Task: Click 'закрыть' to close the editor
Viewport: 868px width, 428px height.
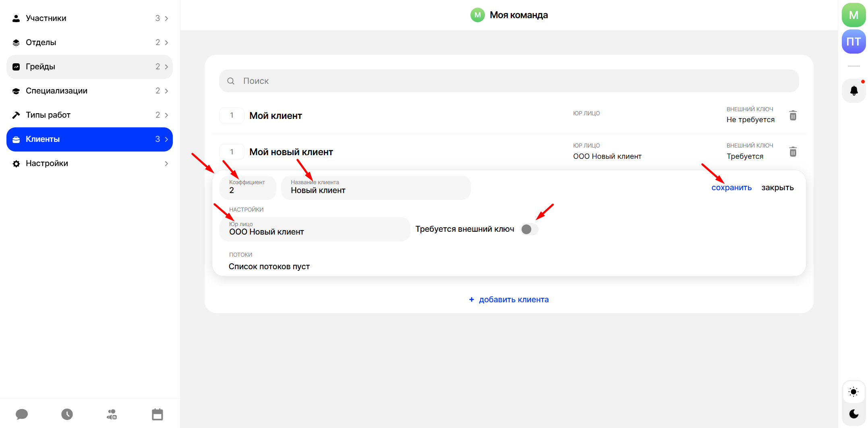Action: pyautogui.click(x=777, y=188)
